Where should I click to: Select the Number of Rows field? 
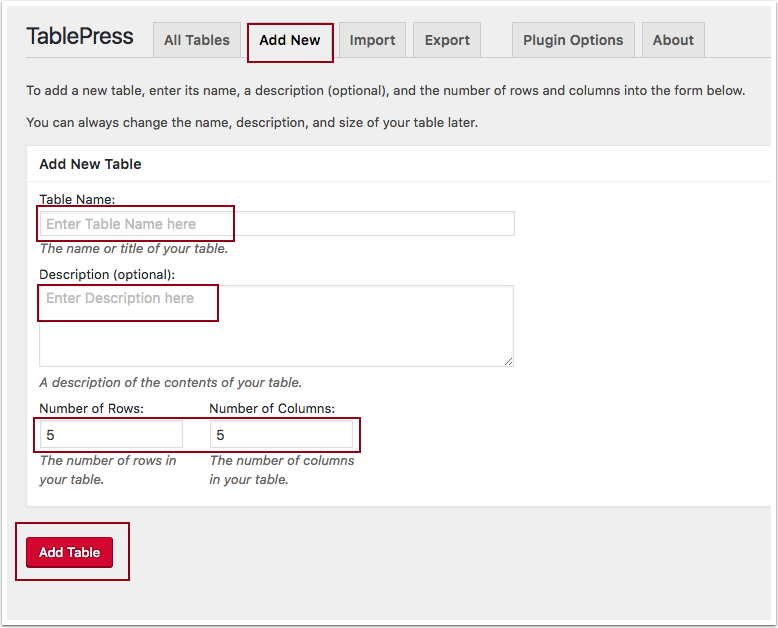coord(111,435)
